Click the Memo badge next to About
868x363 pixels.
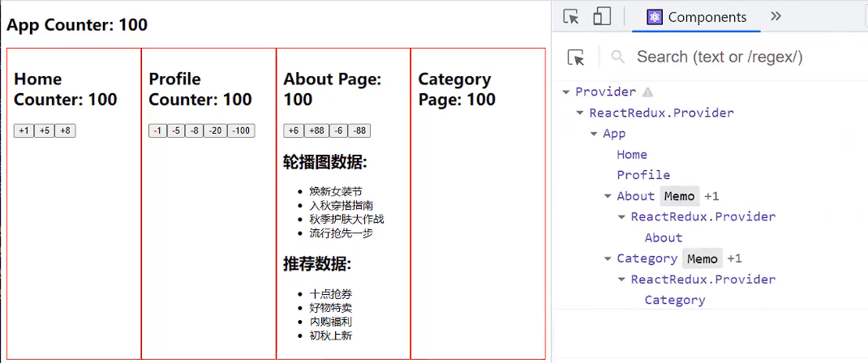679,196
